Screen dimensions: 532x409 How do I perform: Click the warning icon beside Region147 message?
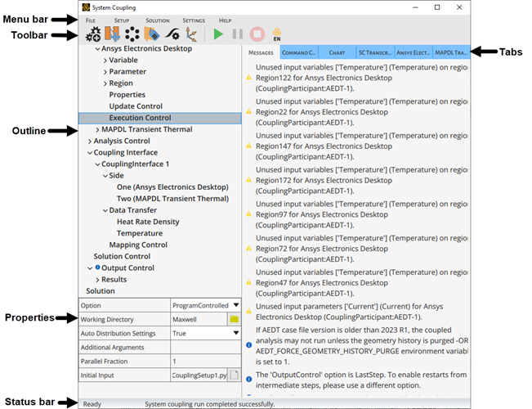click(x=248, y=146)
